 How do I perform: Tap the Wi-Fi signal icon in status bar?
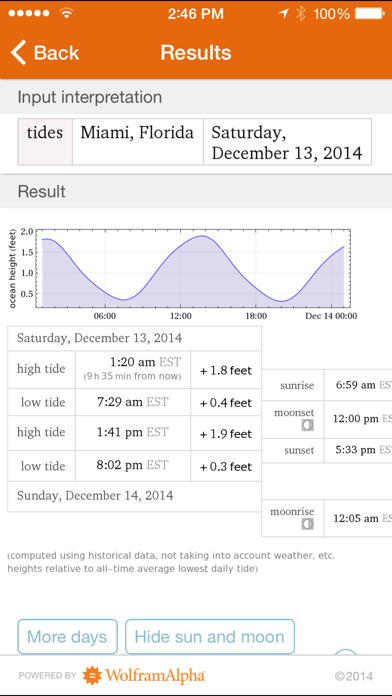66,13
